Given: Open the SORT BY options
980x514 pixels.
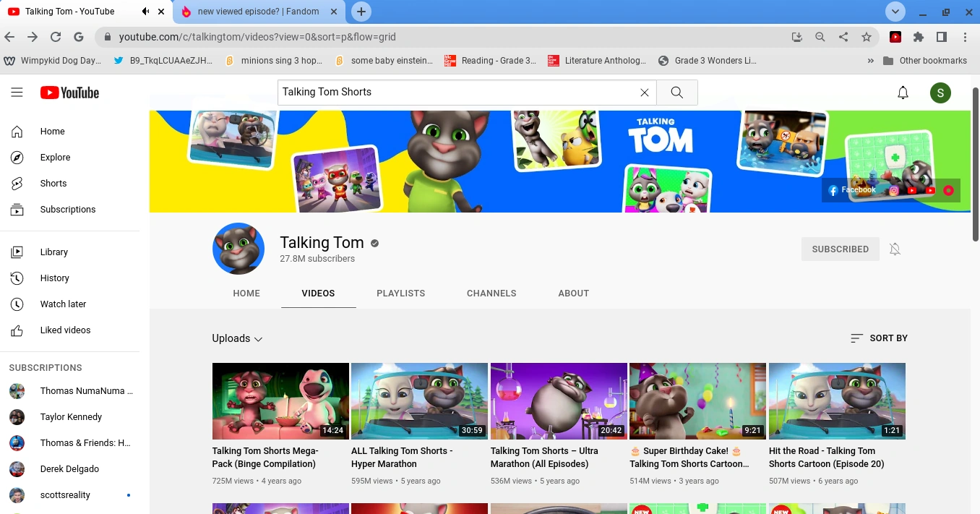Looking at the screenshot, I should click(879, 338).
